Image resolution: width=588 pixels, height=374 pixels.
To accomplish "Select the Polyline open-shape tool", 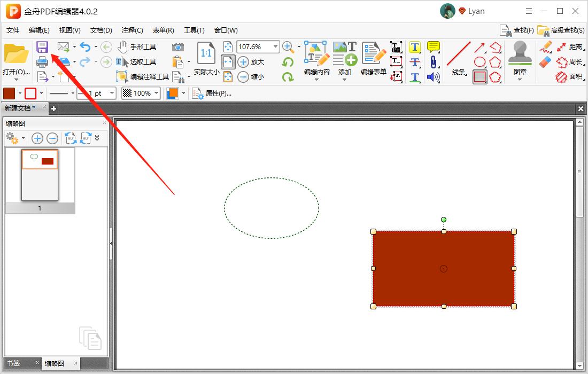I will 496,47.
